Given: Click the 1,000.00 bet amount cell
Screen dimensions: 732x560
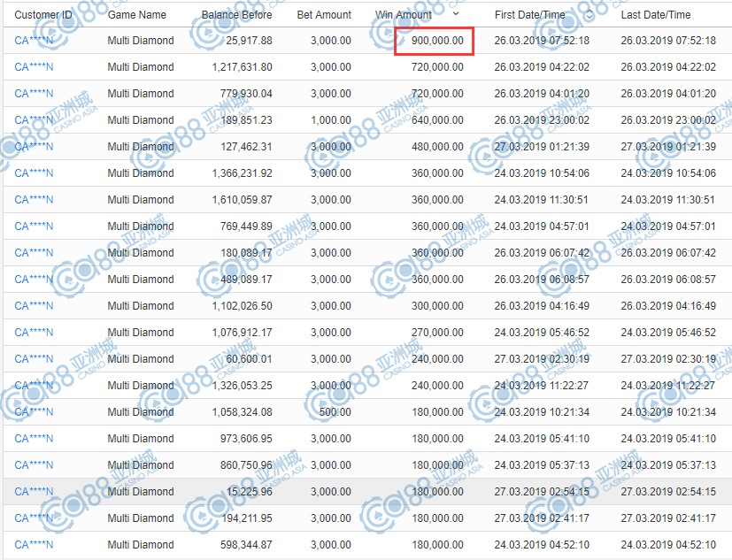Looking at the screenshot, I should pos(331,120).
